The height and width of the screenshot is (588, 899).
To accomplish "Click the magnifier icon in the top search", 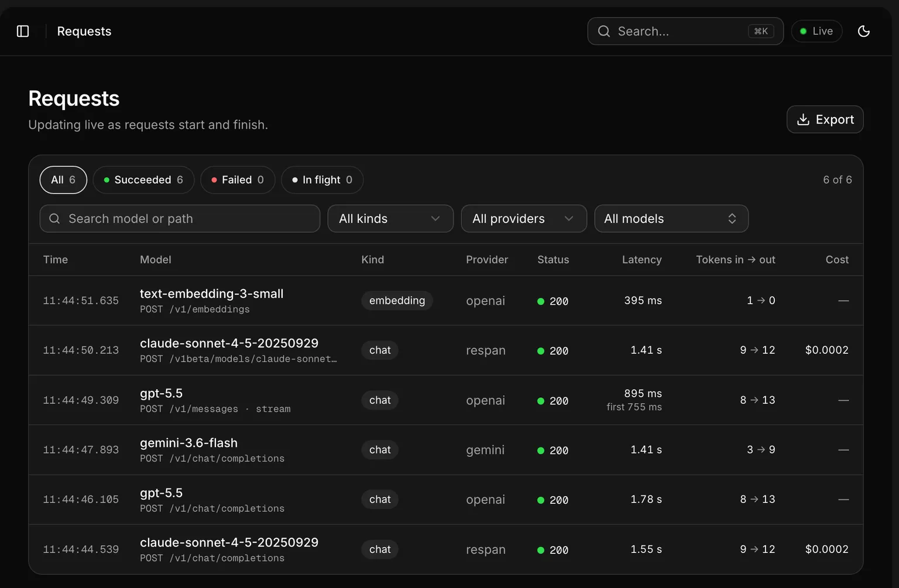I will pyautogui.click(x=603, y=31).
